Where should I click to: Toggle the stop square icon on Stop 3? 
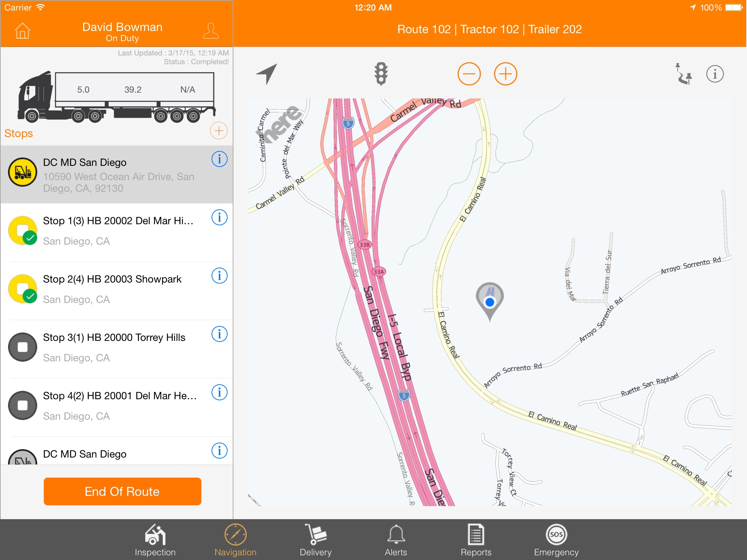(x=21, y=346)
